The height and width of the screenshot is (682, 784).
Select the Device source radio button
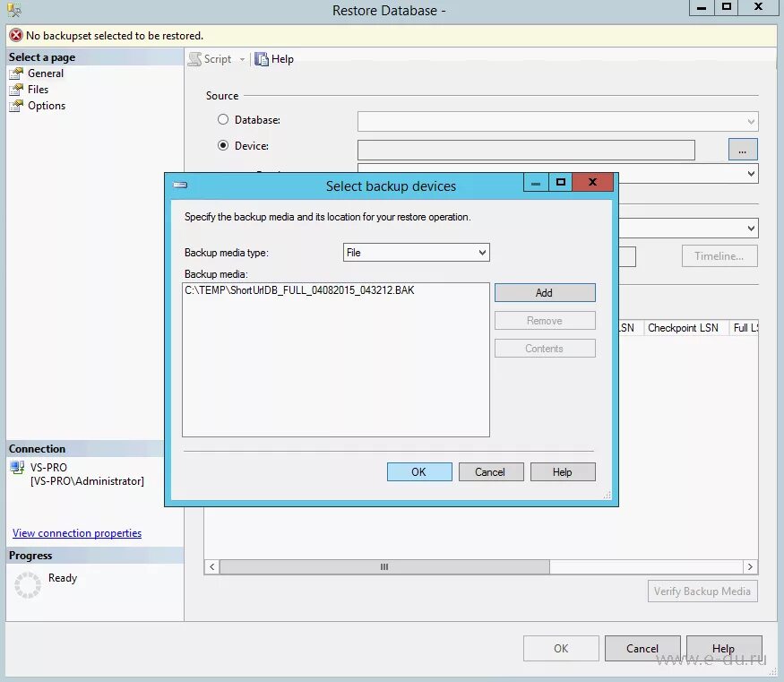pyautogui.click(x=223, y=145)
